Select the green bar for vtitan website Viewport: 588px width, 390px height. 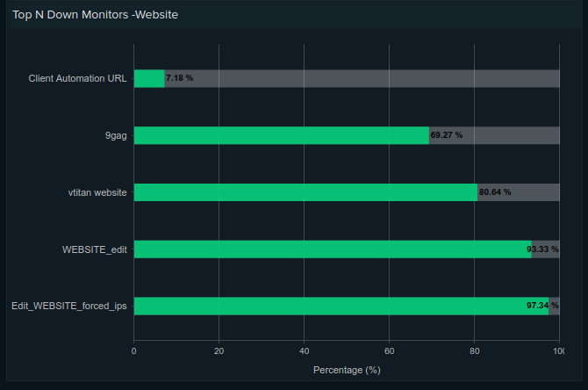(305, 192)
